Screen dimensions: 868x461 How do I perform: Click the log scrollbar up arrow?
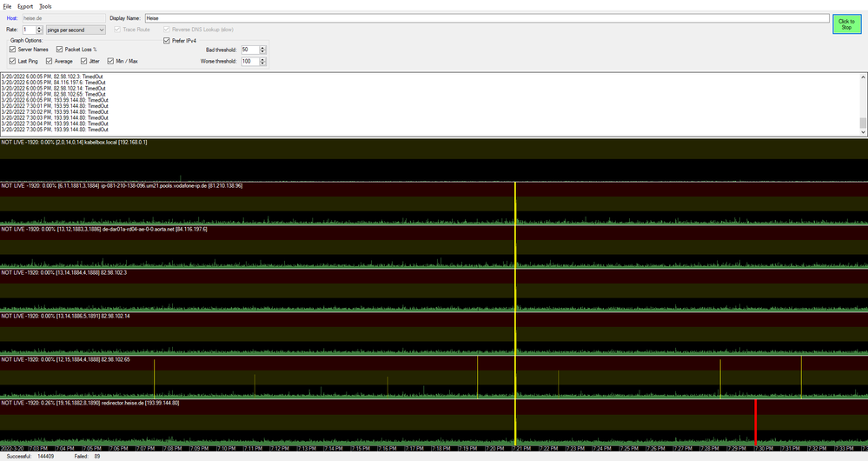[863, 77]
